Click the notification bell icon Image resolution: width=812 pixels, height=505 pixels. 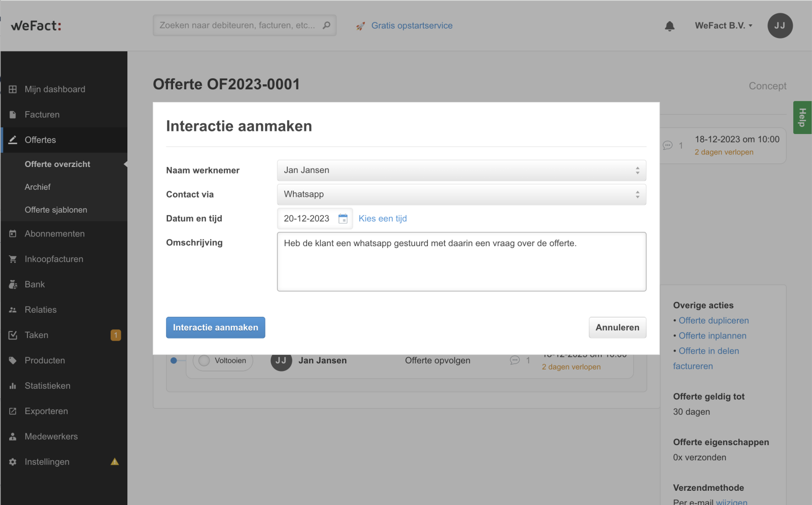coord(669,26)
